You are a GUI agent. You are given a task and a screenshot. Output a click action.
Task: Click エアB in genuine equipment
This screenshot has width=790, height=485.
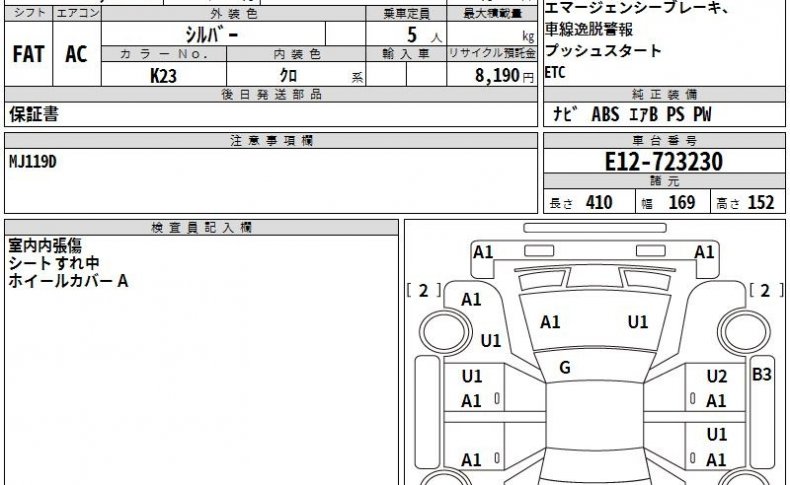(643, 114)
